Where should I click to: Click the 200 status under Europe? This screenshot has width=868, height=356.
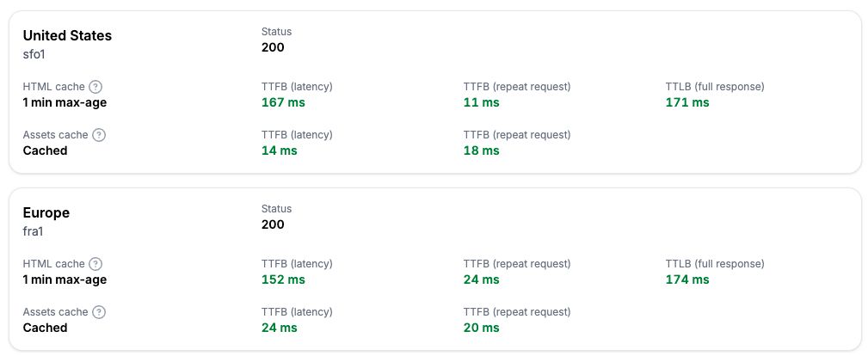click(273, 224)
